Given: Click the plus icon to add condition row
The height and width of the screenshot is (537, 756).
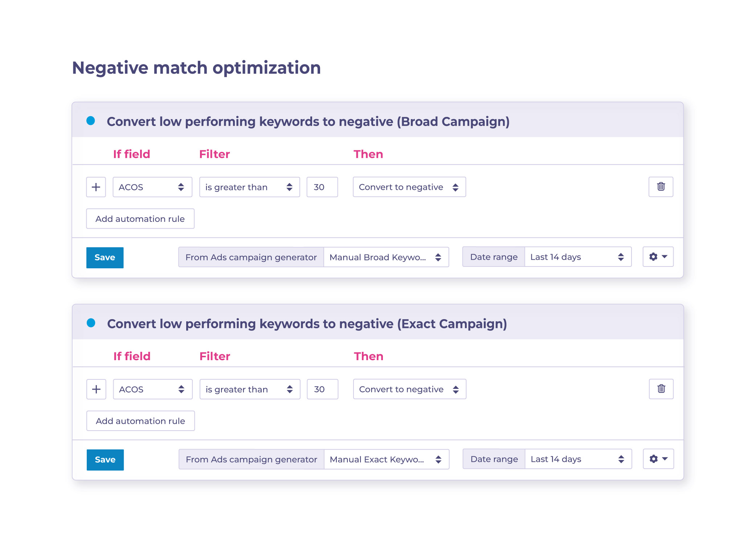Looking at the screenshot, I should point(96,187).
